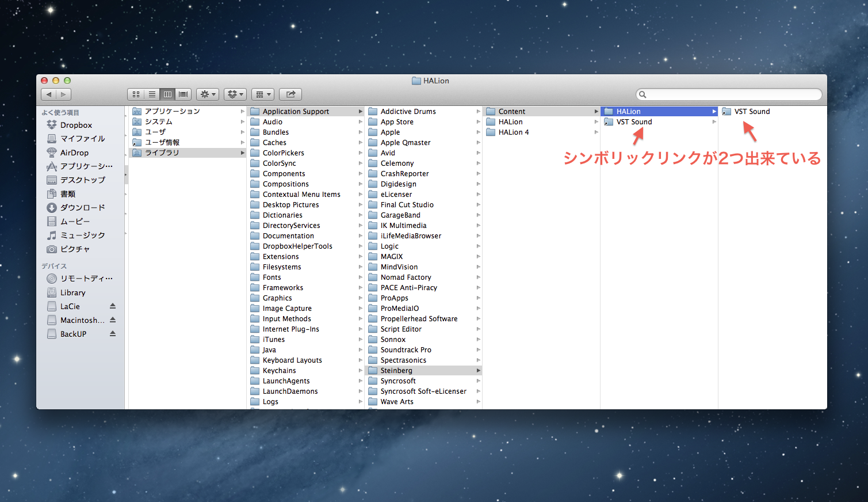Select the BackUP drive in sidebar
The width and height of the screenshot is (868, 502).
(x=73, y=334)
